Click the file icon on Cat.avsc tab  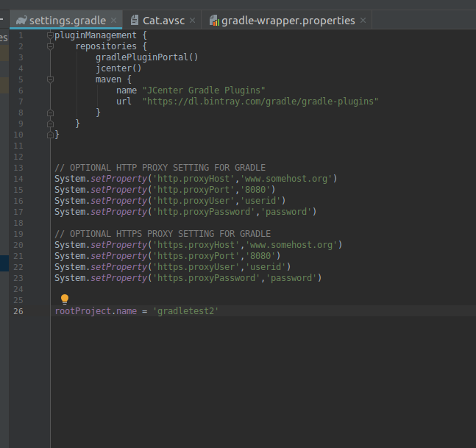135,21
